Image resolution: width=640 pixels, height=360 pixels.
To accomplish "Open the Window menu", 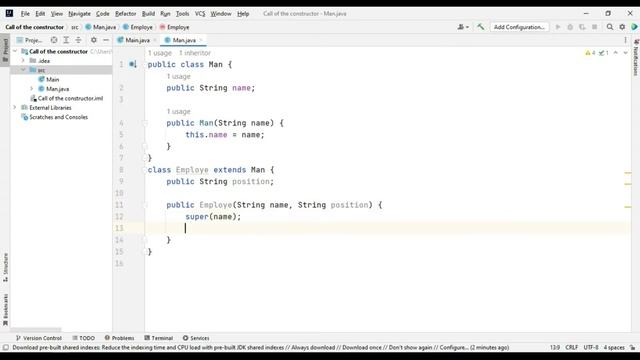I will pos(221,13).
